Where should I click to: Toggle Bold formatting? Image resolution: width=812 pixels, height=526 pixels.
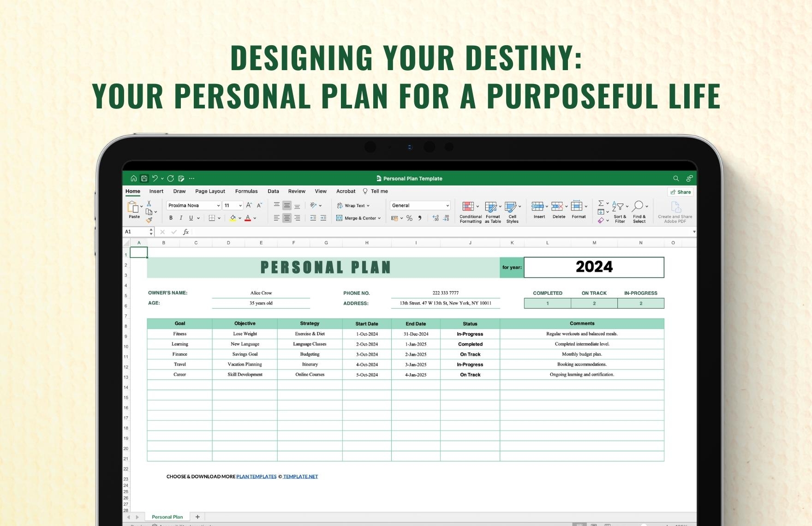point(171,218)
